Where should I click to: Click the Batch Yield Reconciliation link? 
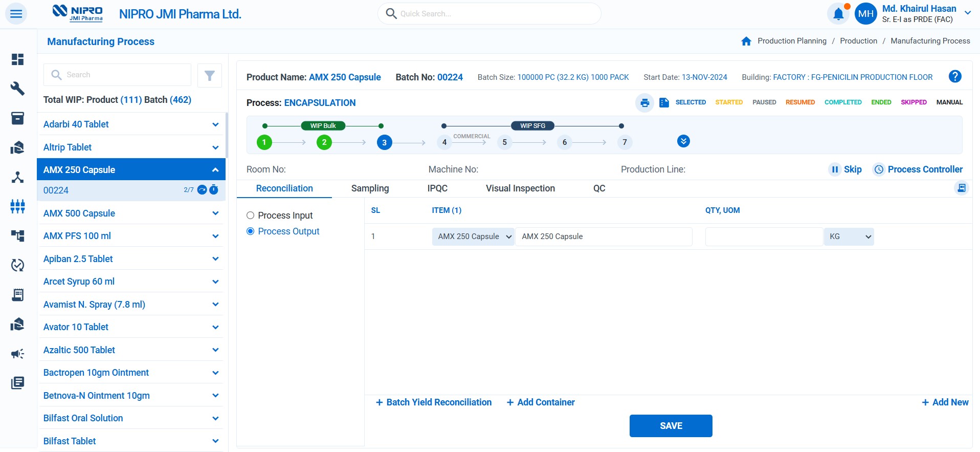(x=434, y=402)
